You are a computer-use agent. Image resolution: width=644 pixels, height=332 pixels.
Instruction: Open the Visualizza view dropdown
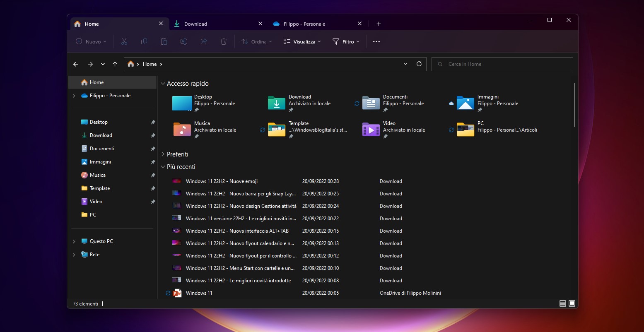pos(302,41)
